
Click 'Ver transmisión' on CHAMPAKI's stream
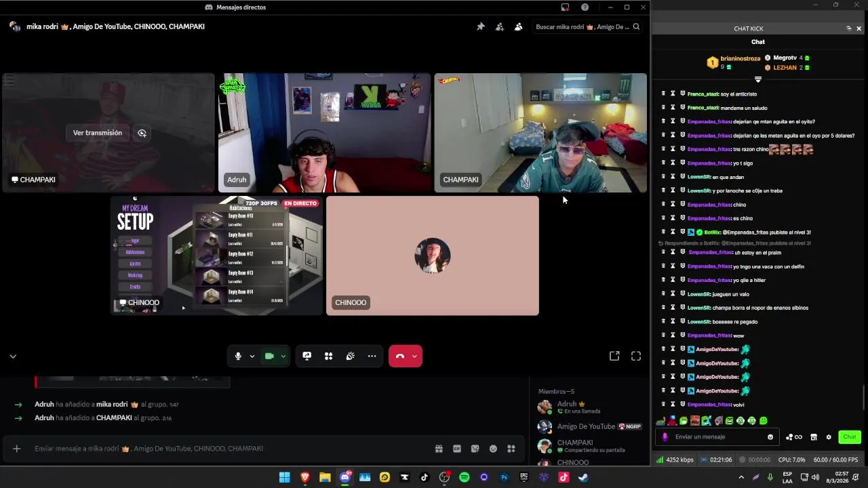pos(98,133)
